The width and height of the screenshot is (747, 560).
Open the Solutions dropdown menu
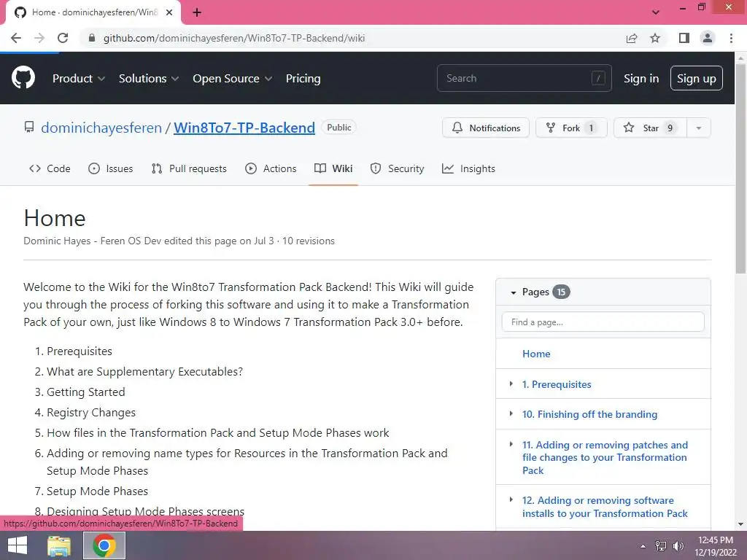click(x=149, y=79)
